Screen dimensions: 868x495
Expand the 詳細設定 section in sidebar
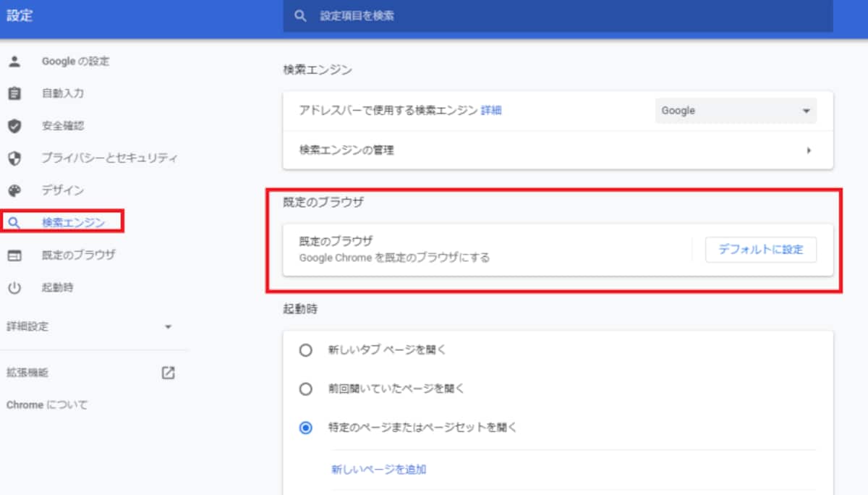click(x=90, y=326)
